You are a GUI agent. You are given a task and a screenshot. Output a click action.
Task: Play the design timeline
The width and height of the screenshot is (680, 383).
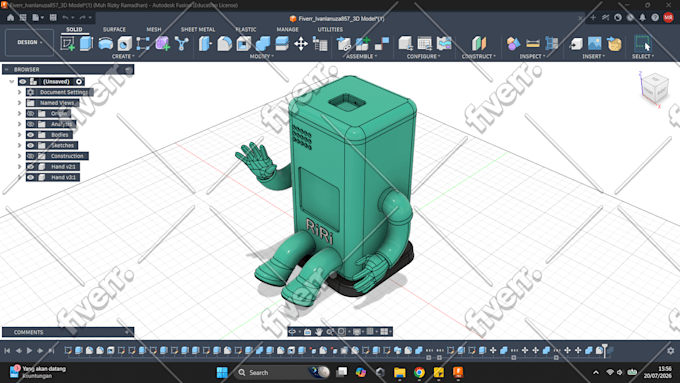pyautogui.click(x=29, y=350)
